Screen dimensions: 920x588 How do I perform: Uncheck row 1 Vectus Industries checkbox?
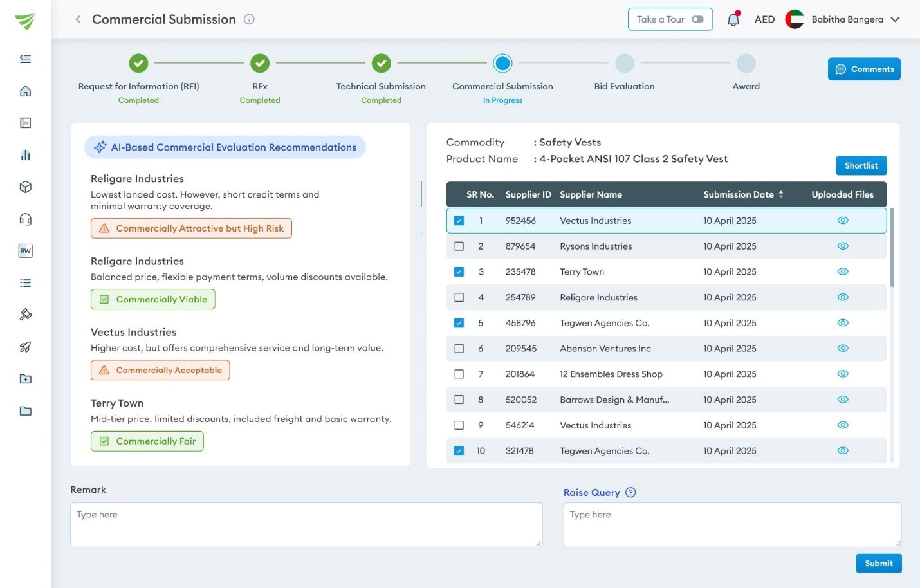pos(459,221)
